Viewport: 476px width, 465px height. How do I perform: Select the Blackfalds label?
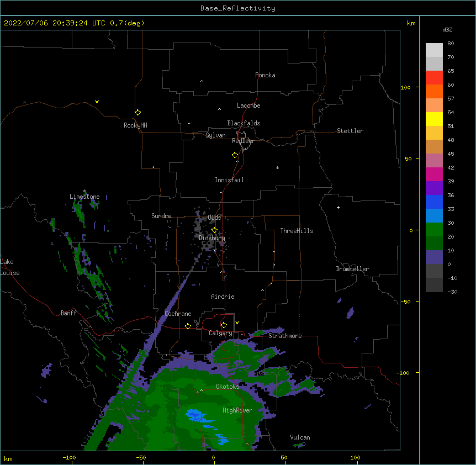[x=244, y=123]
